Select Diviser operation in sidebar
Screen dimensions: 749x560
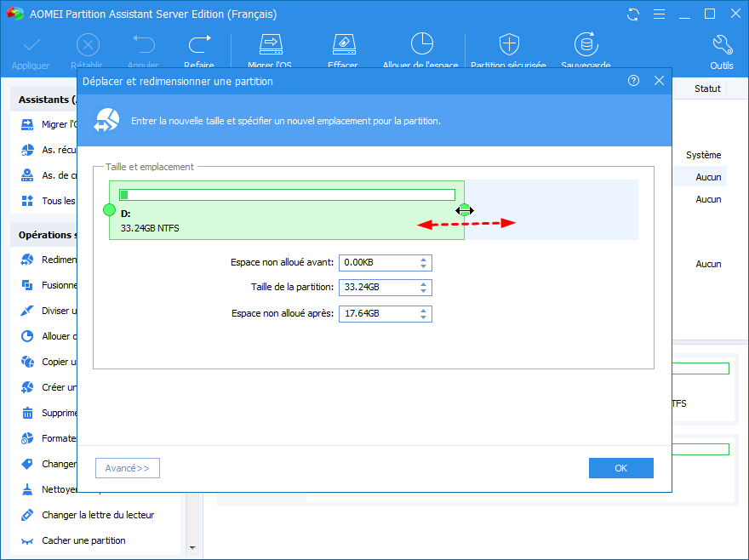pos(48,311)
